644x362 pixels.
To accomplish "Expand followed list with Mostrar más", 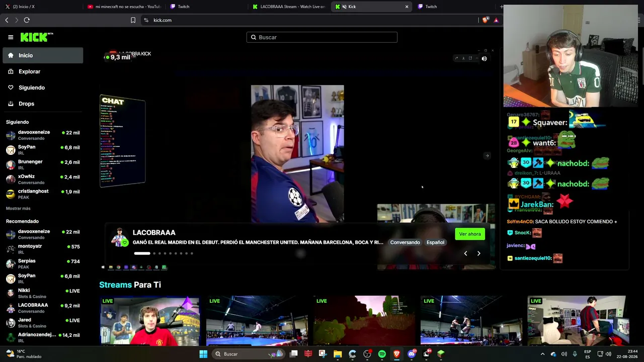I will click(x=18, y=208).
